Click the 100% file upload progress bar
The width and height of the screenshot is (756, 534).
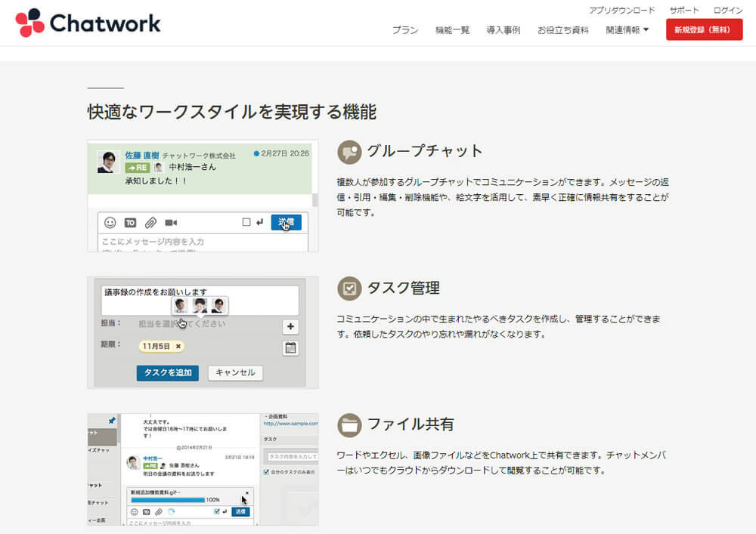166,500
